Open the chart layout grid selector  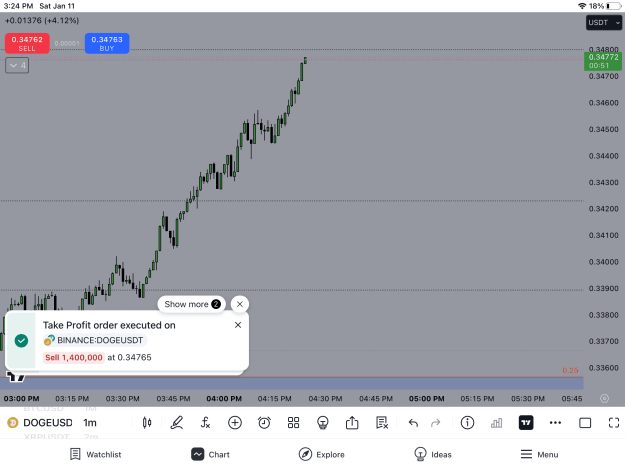click(293, 423)
